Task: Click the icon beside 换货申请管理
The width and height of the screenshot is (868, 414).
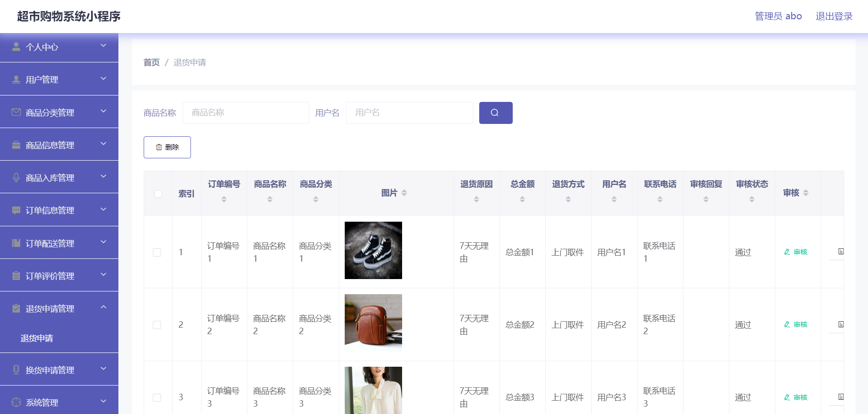Action: tap(16, 370)
